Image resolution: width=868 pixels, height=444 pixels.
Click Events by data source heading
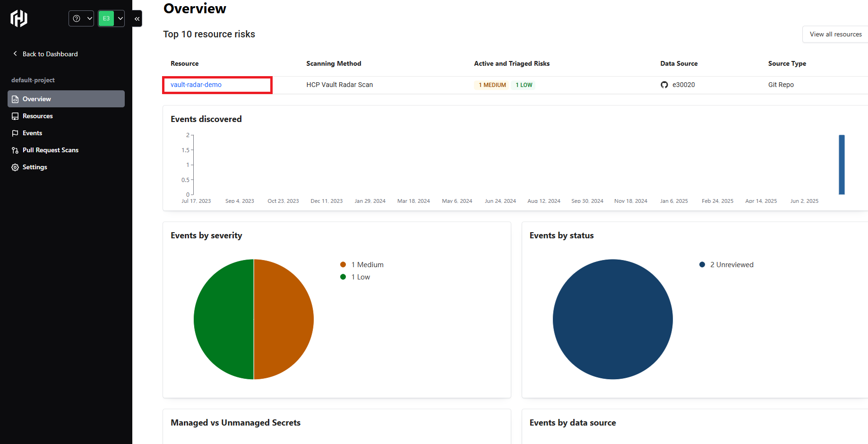pyautogui.click(x=573, y=423)
